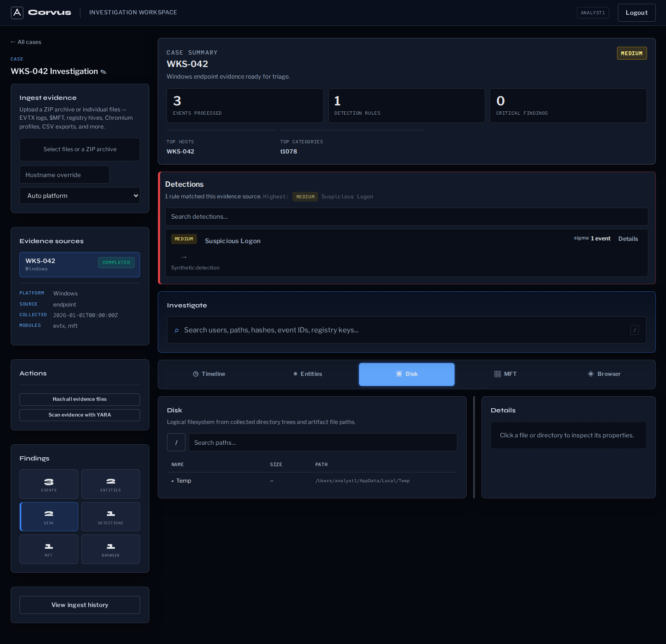The image size is (666, 644).
Task: Click the grid icon on MFT tab
Action: click(x=498, y=374)
